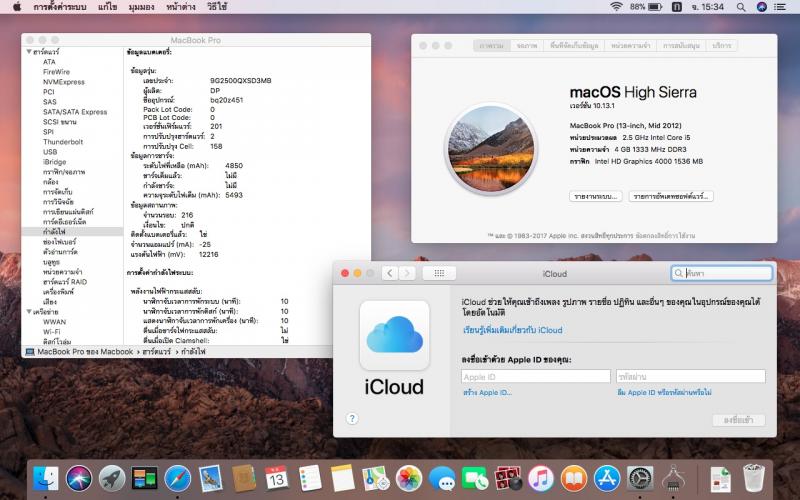The width and height of the screenshot is (800, 500).
Task: Open the แก้ไข (Edit) menu
Action: pos(108,7)
